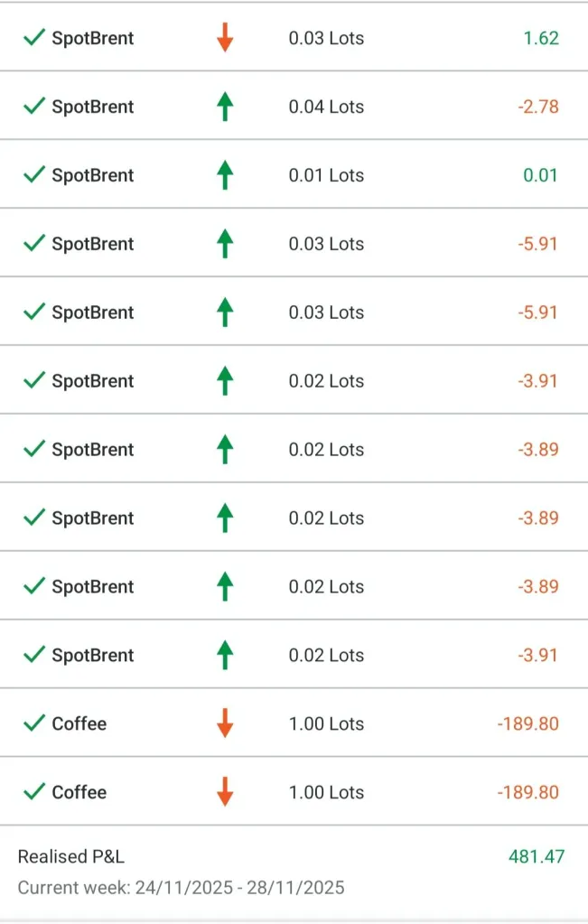
Task: Open the SpotBrent trade with 0.04 Lots
Action: (92, 107)
